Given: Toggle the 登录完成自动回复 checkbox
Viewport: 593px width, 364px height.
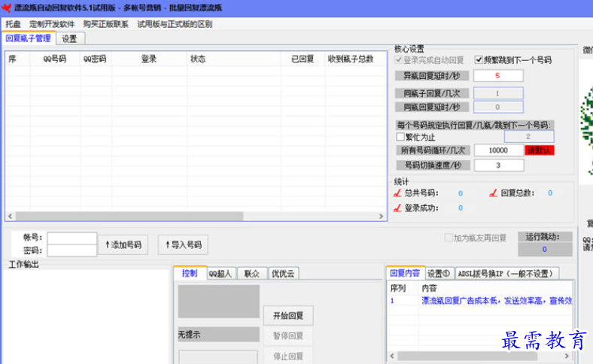Looking at the screenshot, I should 398,59.
